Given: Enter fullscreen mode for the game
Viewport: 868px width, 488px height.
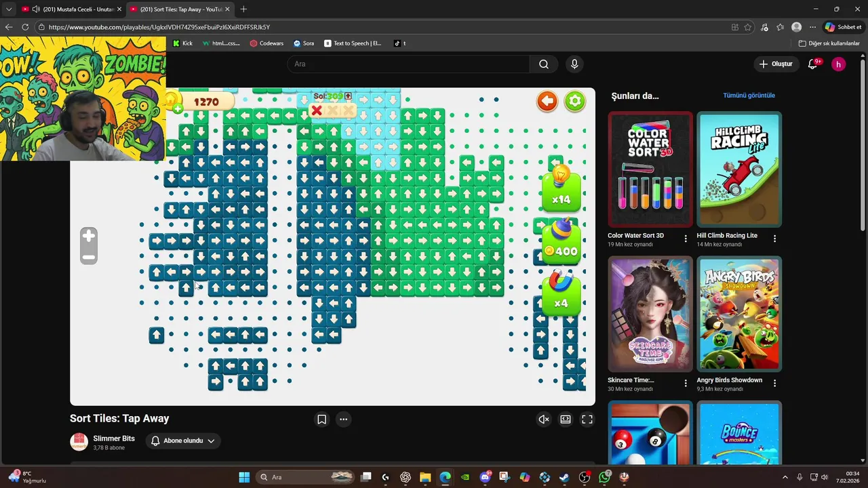Looking at the screenshot, I should pos(587,420).
